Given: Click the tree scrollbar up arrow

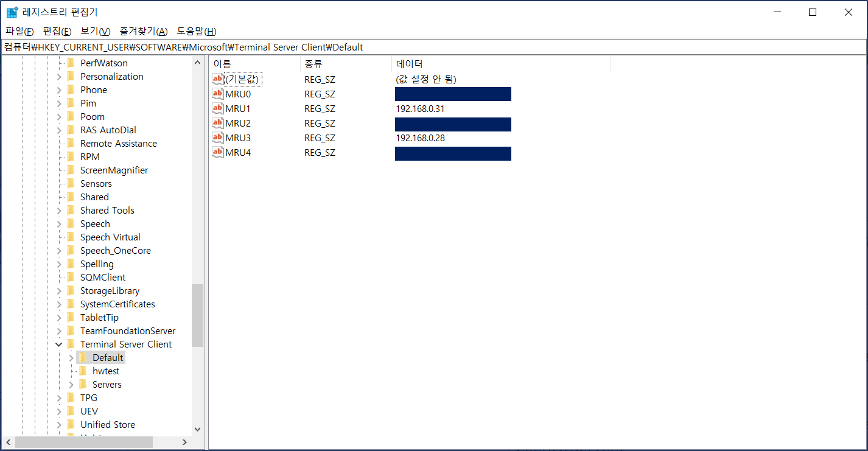Looking at the screenshot, I should click(x=197, y=63).
